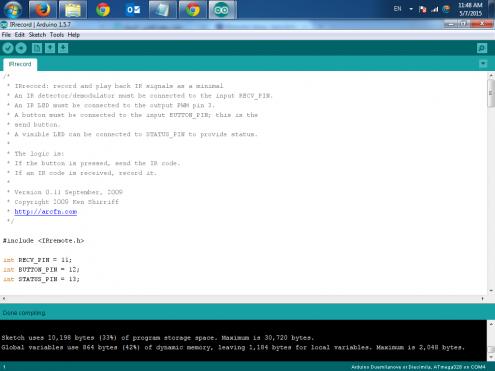Launch Firefox from the taskbar

tap(43, 9)
